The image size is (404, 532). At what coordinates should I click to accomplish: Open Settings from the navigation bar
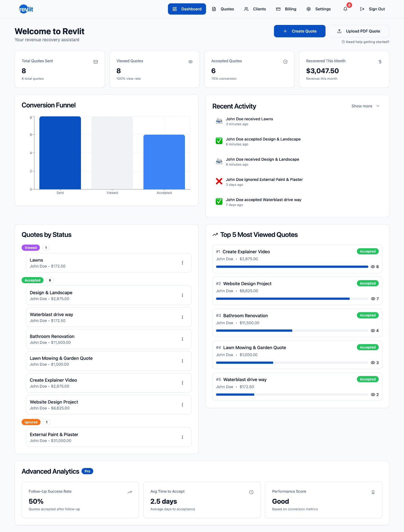pyautogui.click(x=319, y=9)
